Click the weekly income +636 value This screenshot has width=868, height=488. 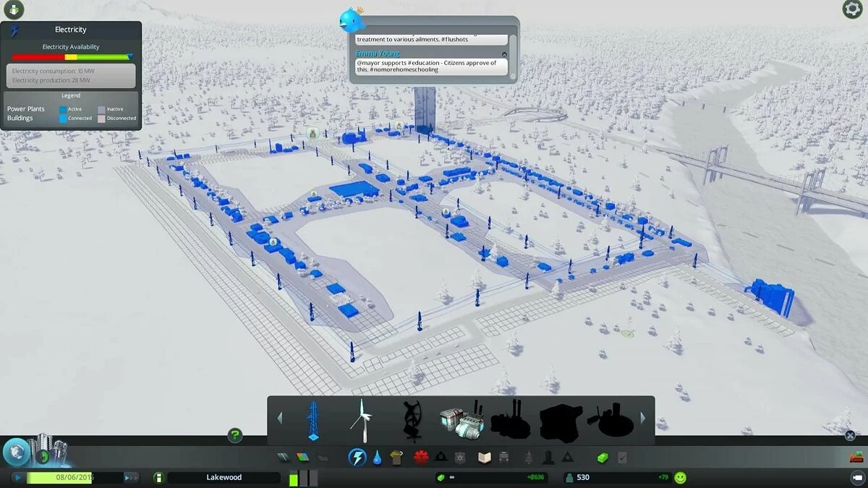536,477
